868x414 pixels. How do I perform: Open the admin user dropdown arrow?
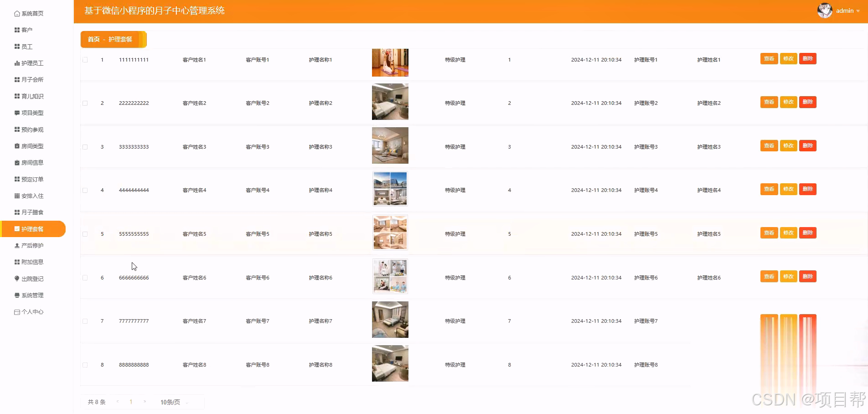[858, 11]
